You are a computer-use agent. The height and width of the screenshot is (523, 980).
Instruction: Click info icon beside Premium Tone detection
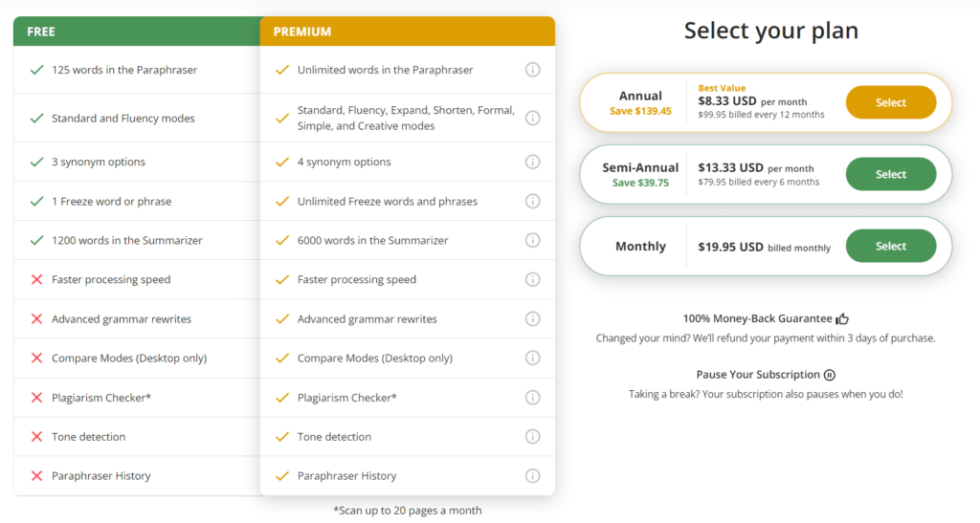tap(532, 437)
